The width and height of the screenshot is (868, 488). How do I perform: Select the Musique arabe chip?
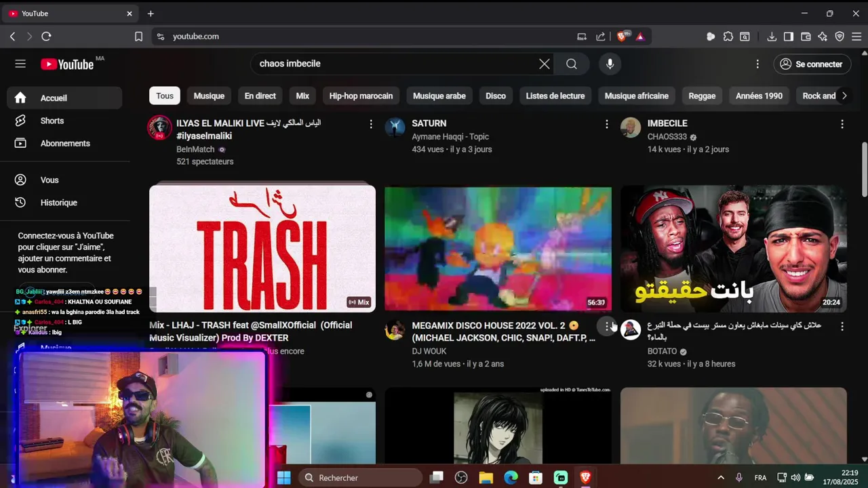pyautogui.click(x=439, y=96)
